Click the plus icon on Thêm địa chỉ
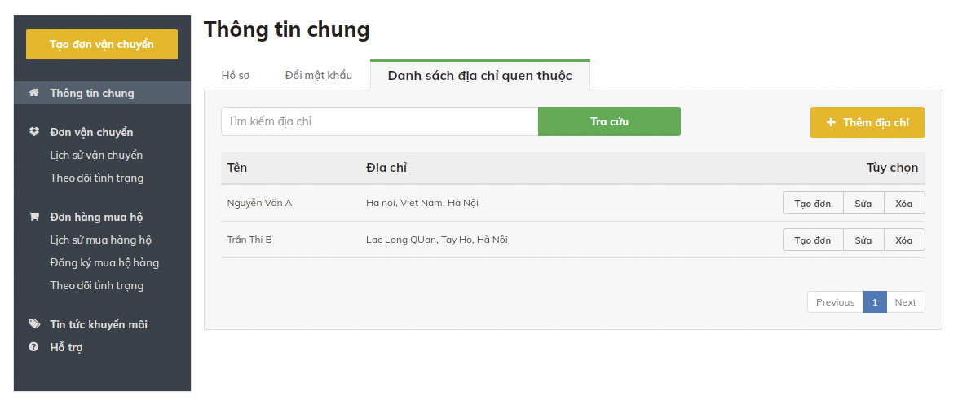 (831, 122)
